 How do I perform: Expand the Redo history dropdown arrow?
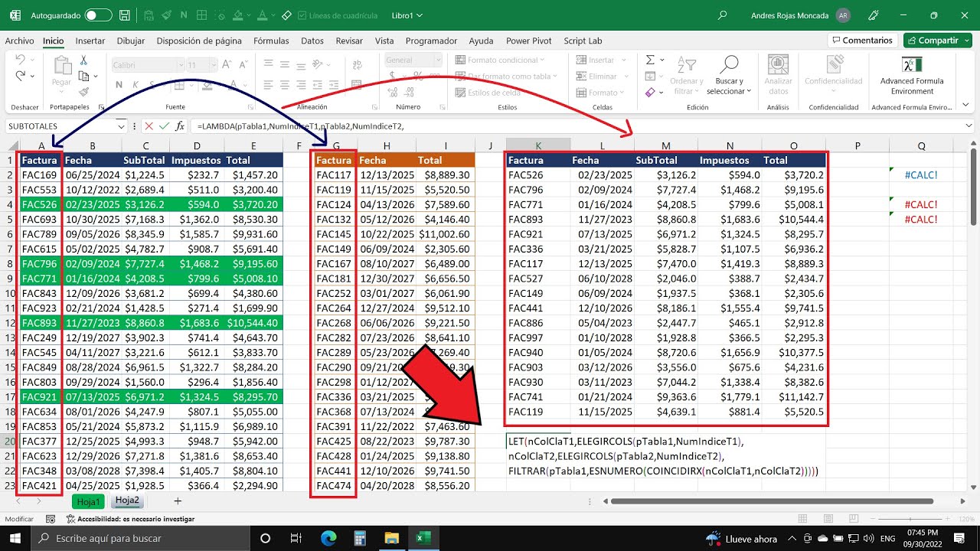click(x=33, y=76)
